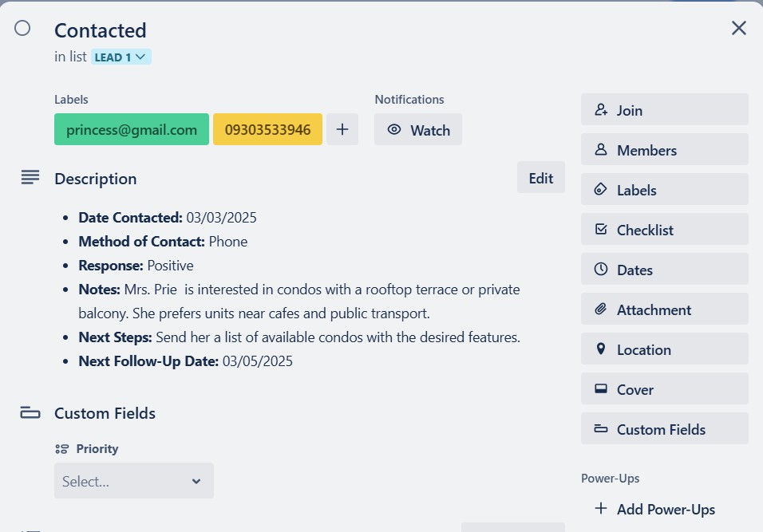The width and height of the screenshot is (763, 532).
Task: Edit the card description
Action: click(540, 178)
